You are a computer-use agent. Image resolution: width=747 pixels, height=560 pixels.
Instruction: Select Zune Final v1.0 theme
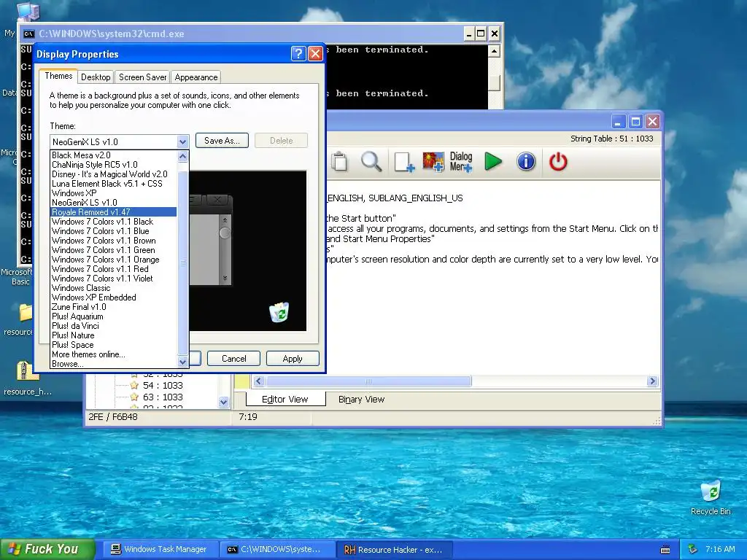[113, 307]
